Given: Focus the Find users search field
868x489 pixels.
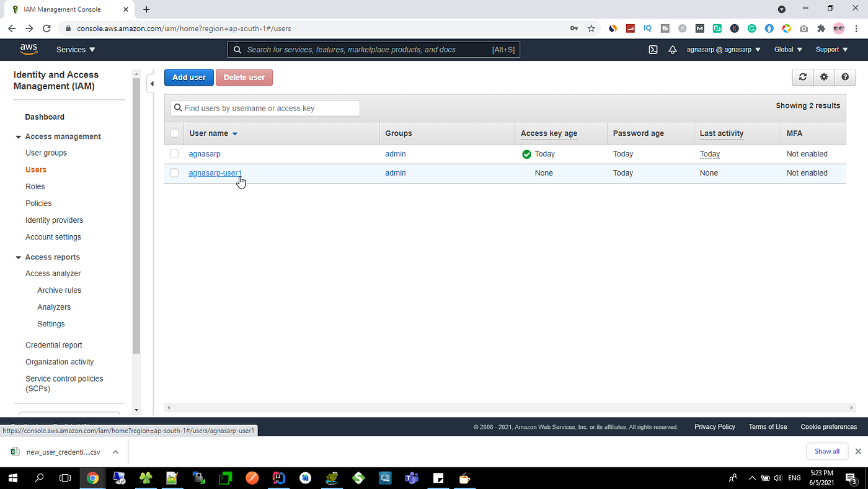Looking at the screenshot, I should tap(265, 108).
